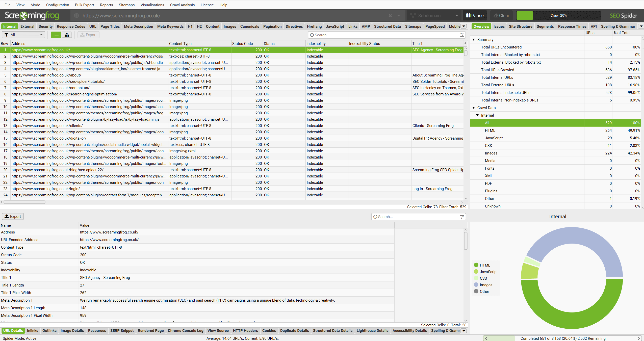Image resolution: width=644 pixels, height=341 pixels.
Task: Select Total External URLs summary row
Action: (x=555, y=85)
